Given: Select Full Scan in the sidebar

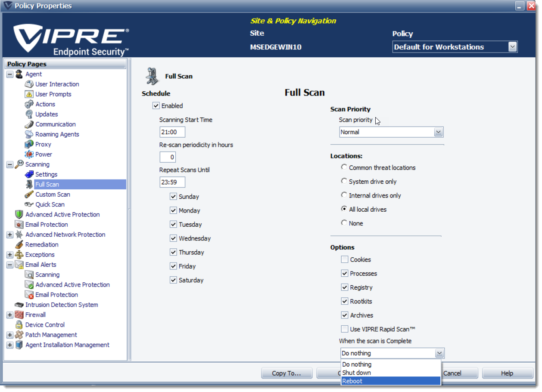Looking at the screenshot, I should pos(48,184).
